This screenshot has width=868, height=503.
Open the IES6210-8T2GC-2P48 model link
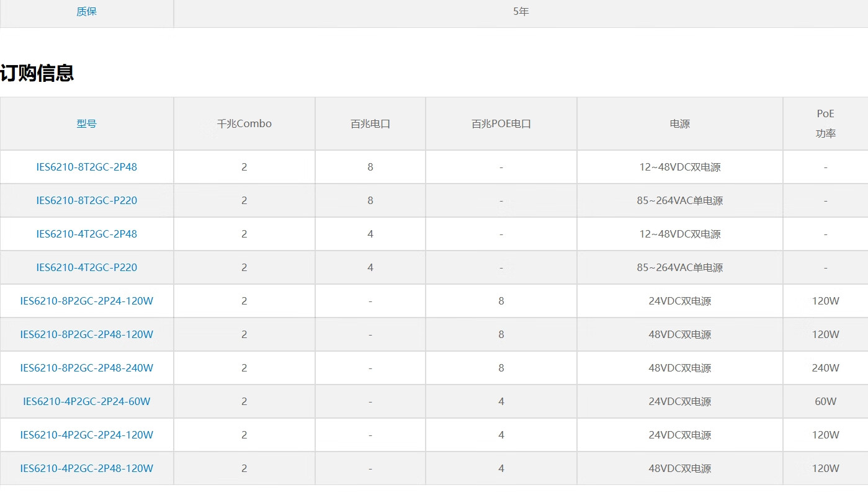click(87, 167)
